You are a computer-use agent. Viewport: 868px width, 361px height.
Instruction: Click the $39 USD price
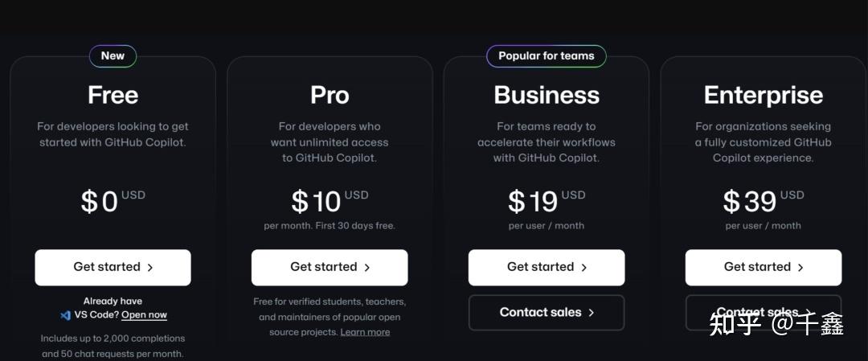pyautogui.click(x=763, y=201)
